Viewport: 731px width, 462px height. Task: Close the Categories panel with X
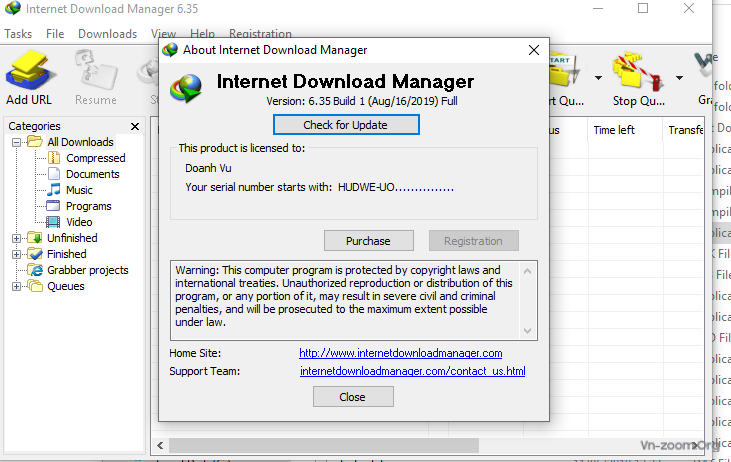135,126
